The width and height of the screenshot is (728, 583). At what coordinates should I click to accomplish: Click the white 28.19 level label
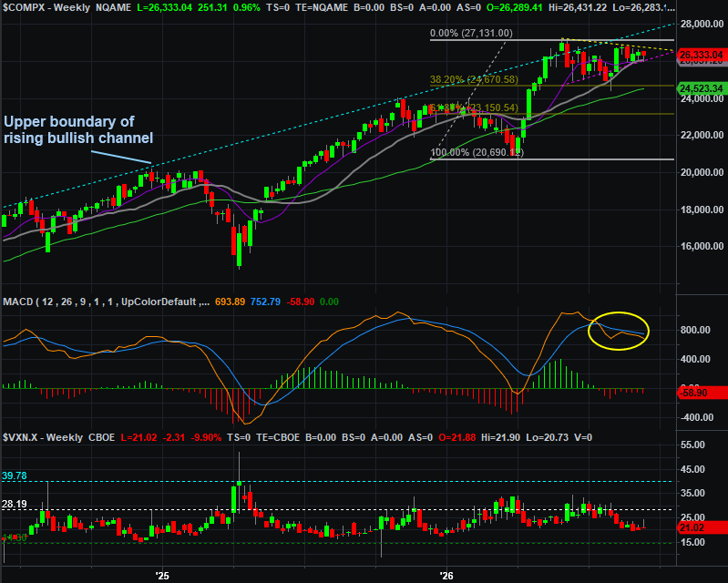point(15,504)
